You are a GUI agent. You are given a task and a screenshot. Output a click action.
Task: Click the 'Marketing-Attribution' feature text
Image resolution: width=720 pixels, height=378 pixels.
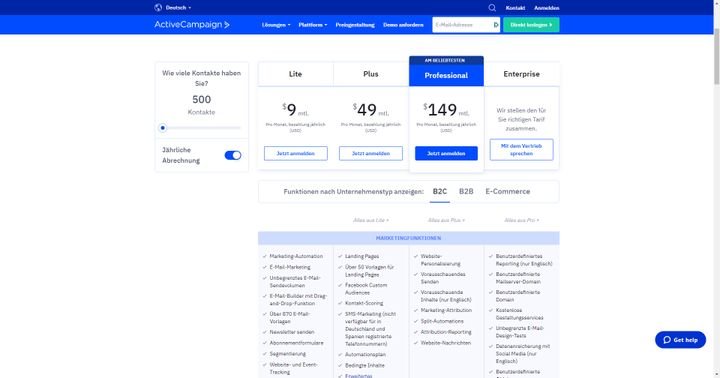click(x=446, y=310)
